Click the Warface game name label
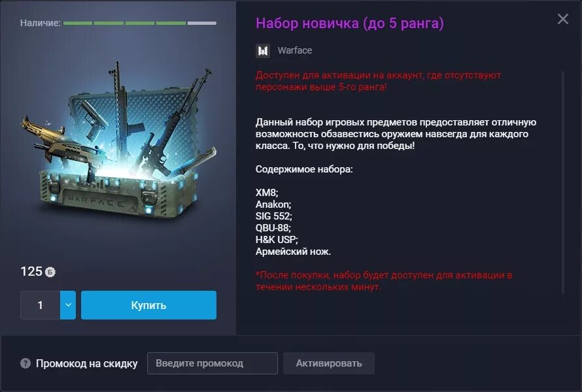Screen dimensions: 582x392 pyautogui.click(x=295, y=50)
